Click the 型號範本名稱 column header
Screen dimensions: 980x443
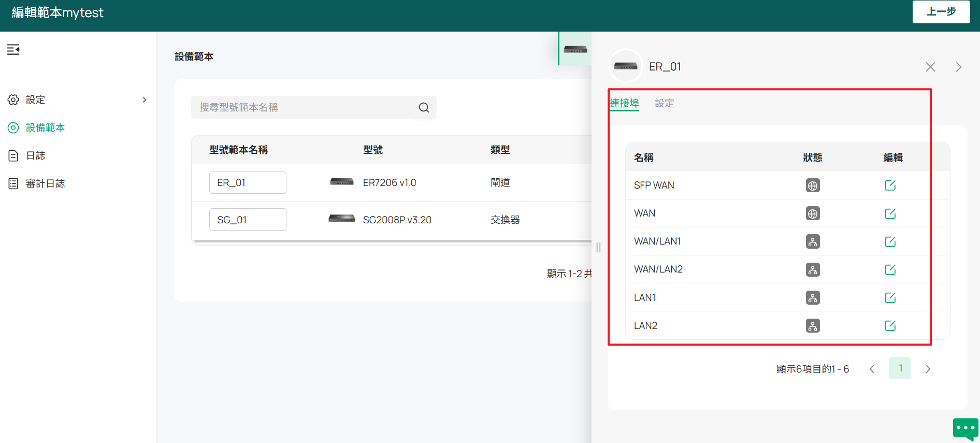point(238,150)
